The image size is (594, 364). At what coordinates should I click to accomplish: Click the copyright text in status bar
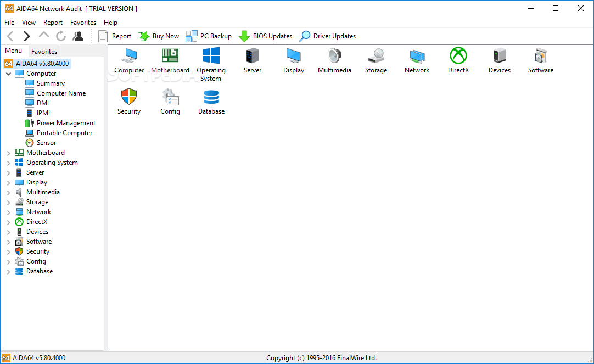[321, 358]
